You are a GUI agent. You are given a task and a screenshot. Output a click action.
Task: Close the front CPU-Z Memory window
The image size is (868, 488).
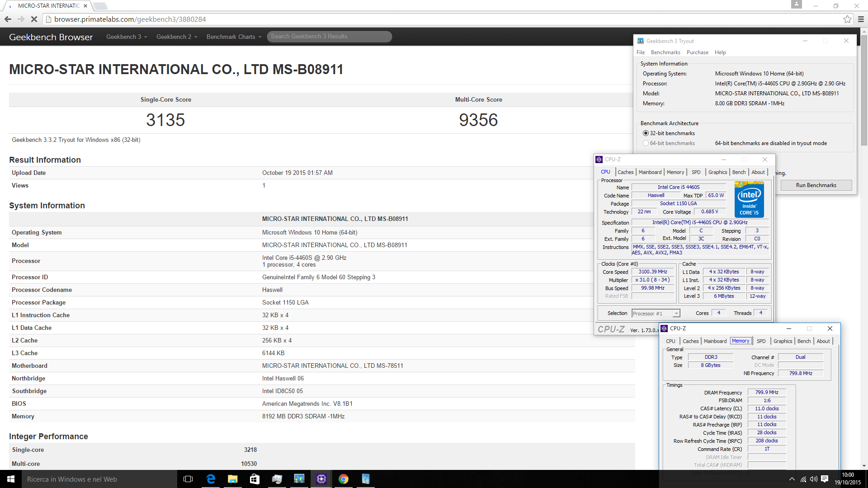point(830,328)
